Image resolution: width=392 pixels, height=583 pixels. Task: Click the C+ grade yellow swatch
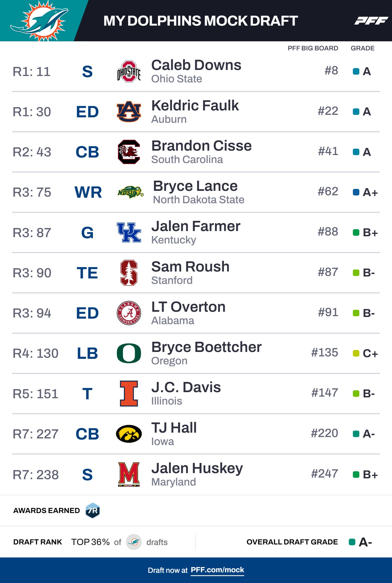pos(356,353)
